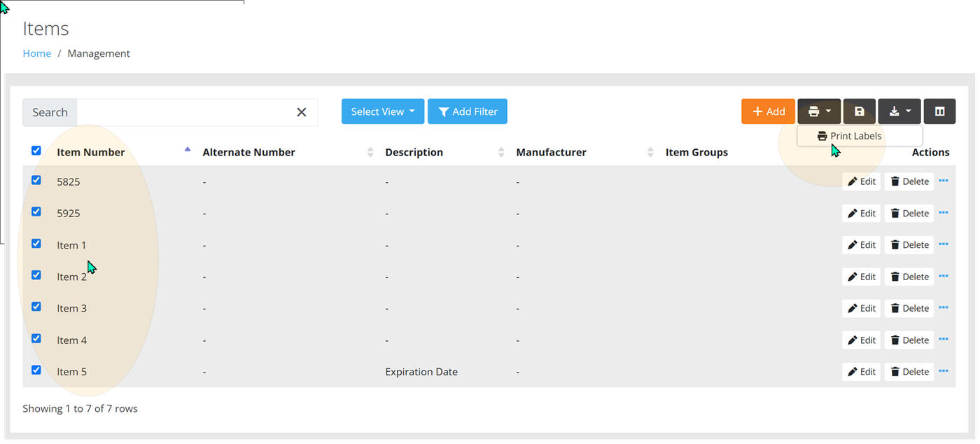Uncheck the checkbox for Item 3
This screenshot has height=444, width=980.
click(36, 307)
